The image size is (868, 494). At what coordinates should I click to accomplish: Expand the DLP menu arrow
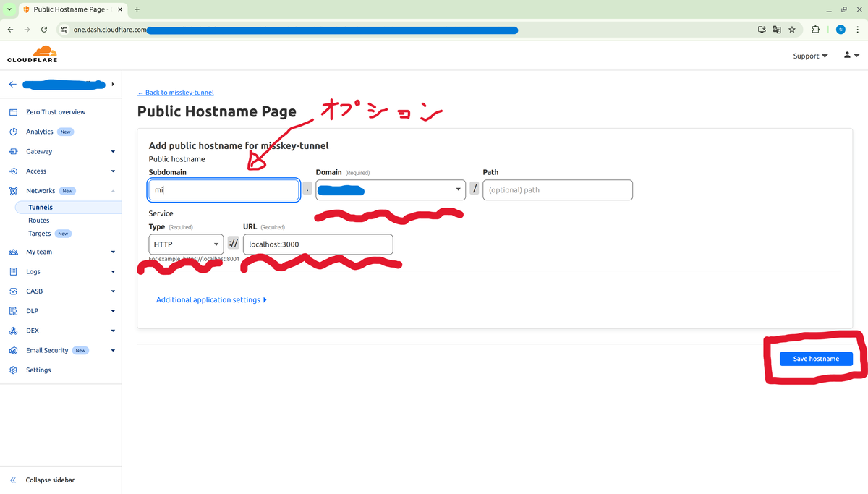click(113, 311)
